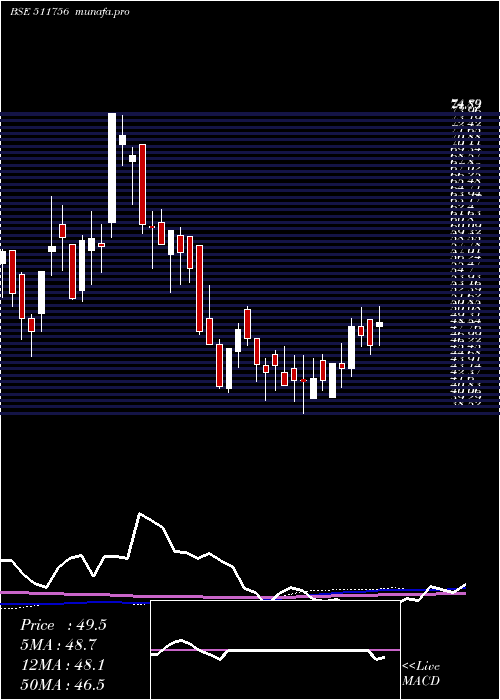This screenshot has width=500, height=700.
Task: Click the 'BSE 511756 munafa.pro' chart title
Action: [x=70, y=12]
